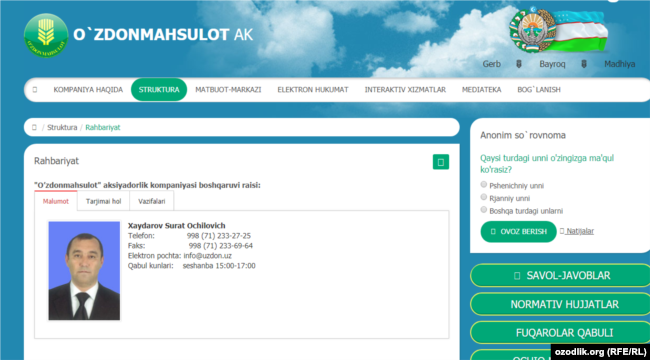This screenshot has width=650, height=360.
Task: Click the Uzbekistan flag image
Action: (x=582, y=31)
